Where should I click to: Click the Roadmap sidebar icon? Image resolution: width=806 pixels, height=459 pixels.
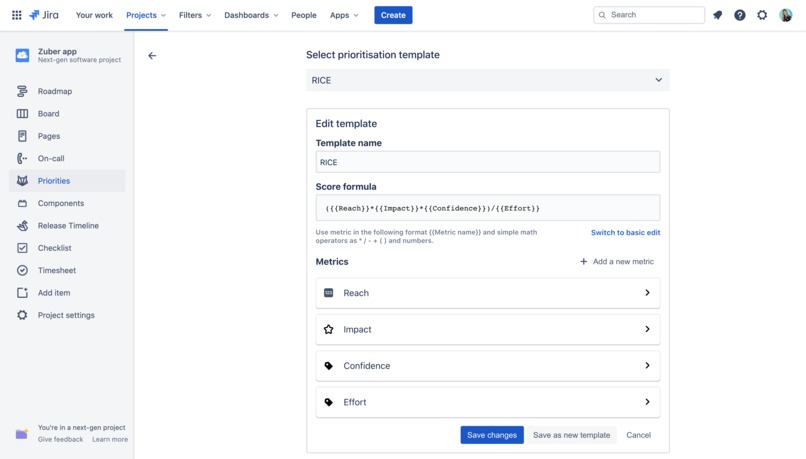click(x=22, y=91)
